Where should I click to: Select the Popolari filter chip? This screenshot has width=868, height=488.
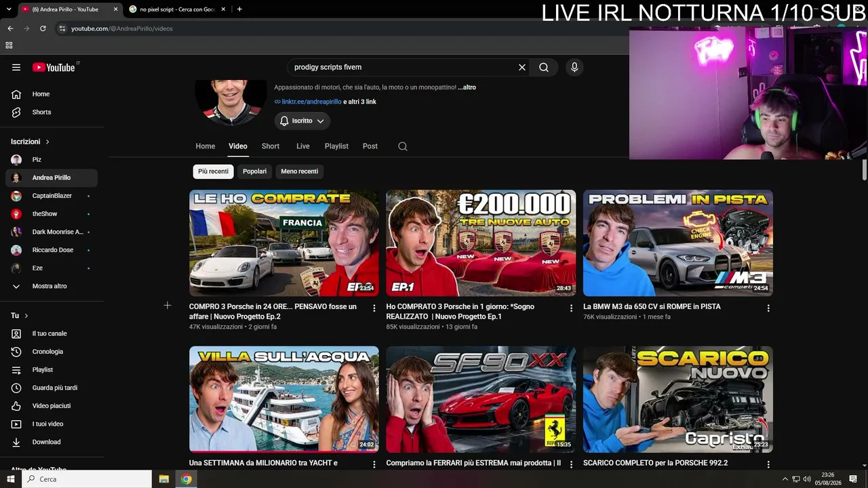click(255, 171)
